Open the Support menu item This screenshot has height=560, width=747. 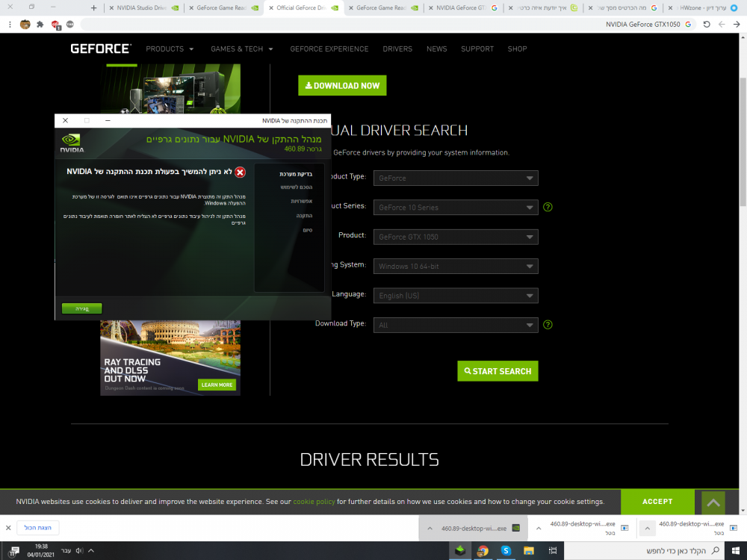477,49
